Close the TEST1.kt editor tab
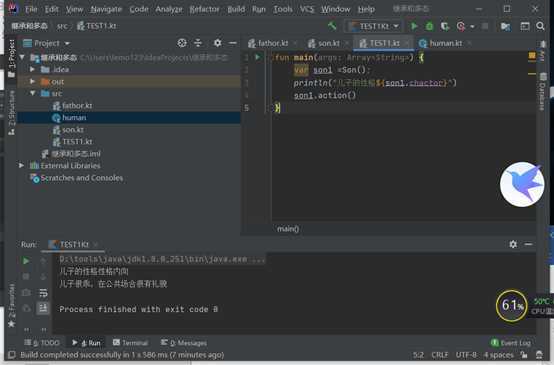Image resolution: width=554 pixels, height=365 pixels. pos(407,43)
